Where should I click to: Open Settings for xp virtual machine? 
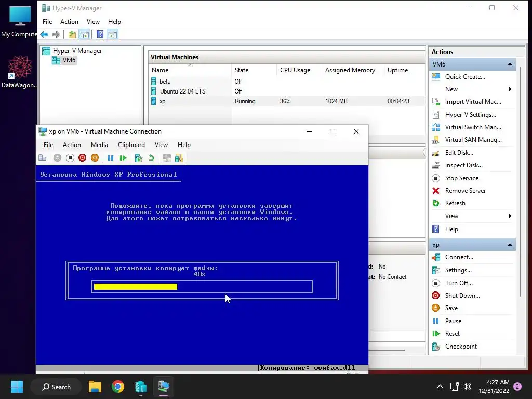(x=458, y=270)
